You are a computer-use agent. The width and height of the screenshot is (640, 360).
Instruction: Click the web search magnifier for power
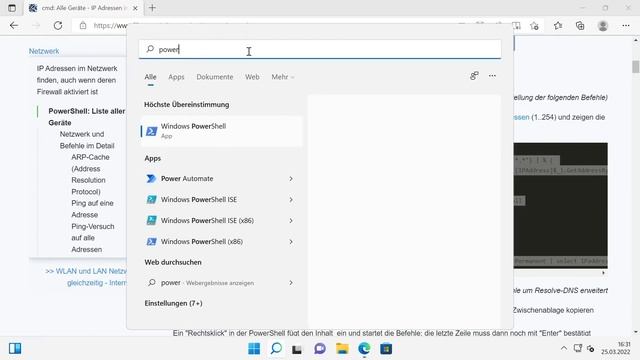coord(151,282)
